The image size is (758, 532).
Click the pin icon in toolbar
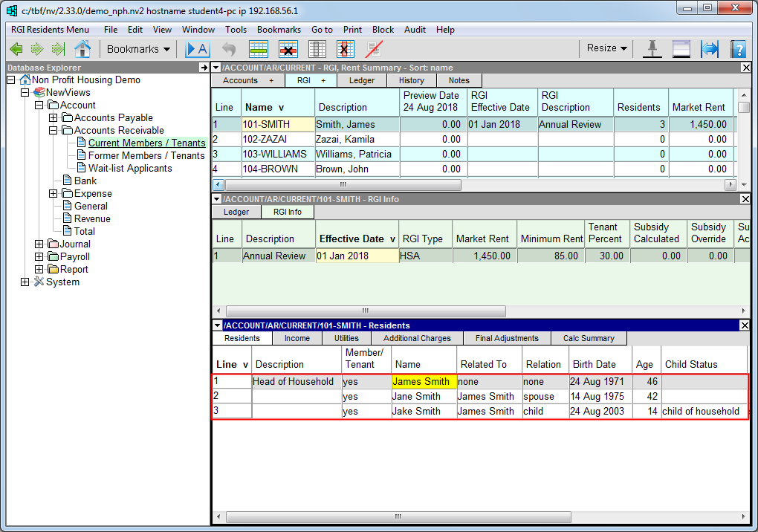652,49
